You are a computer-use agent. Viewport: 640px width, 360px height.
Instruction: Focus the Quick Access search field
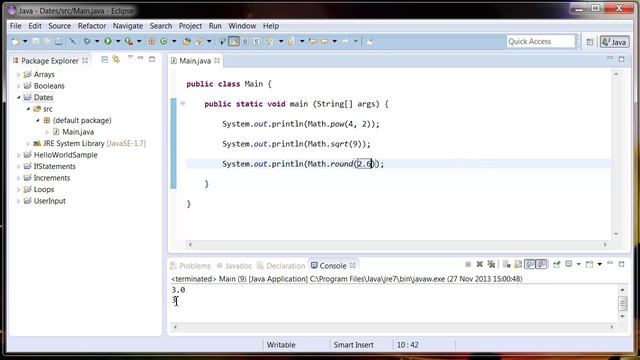(x=540, y=41)
